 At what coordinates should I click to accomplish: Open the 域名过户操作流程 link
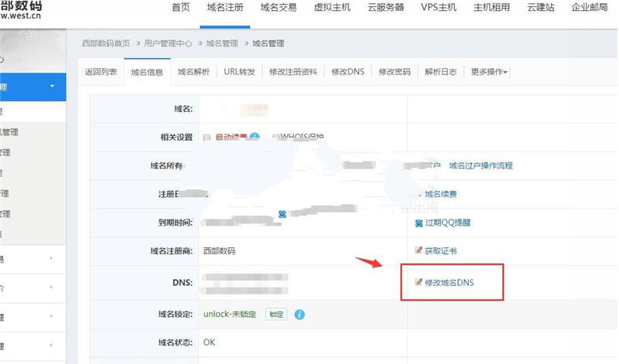click(480, 165)
